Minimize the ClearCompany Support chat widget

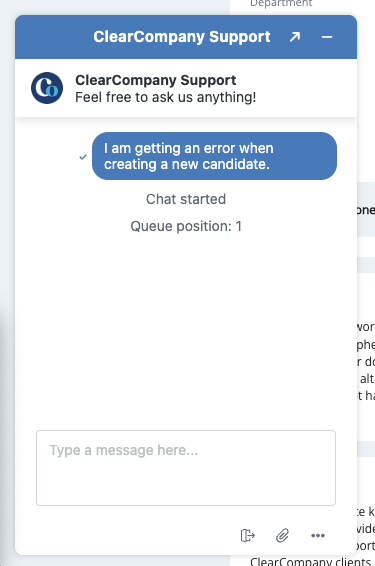pyautogui.click(x=327, y=37)
